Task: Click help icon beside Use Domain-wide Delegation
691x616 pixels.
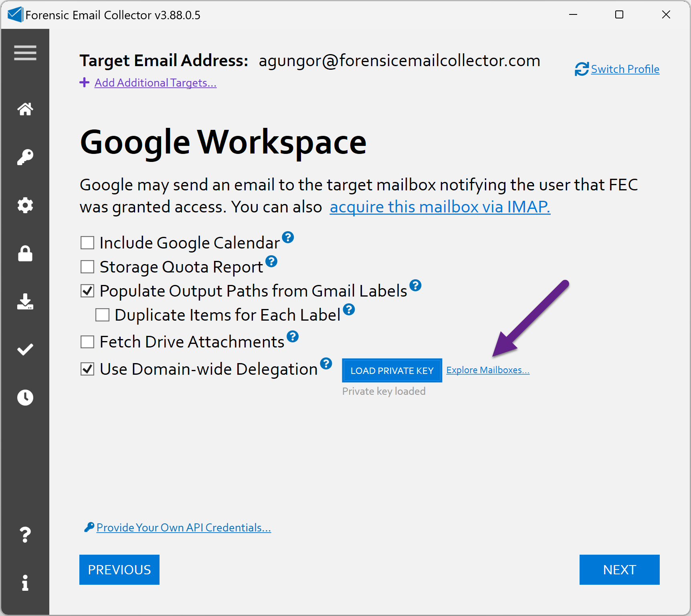Action: (326, 364)
